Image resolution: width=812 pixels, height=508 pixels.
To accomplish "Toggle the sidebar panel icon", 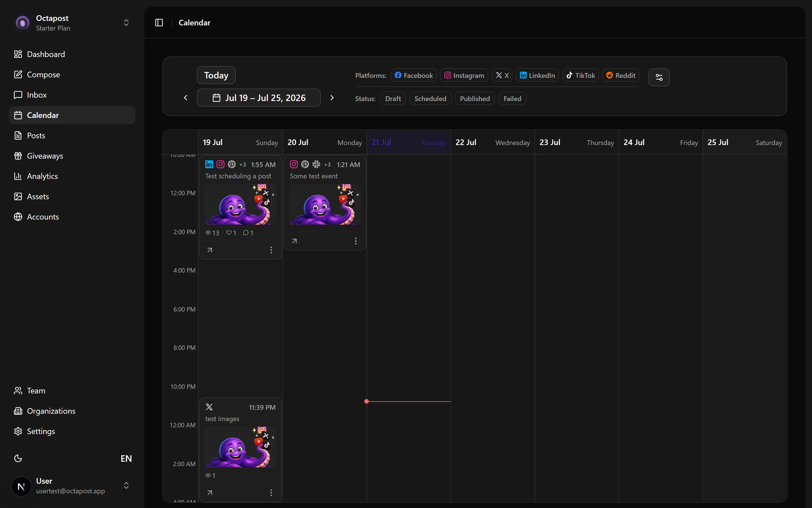I will pos(159,23).
